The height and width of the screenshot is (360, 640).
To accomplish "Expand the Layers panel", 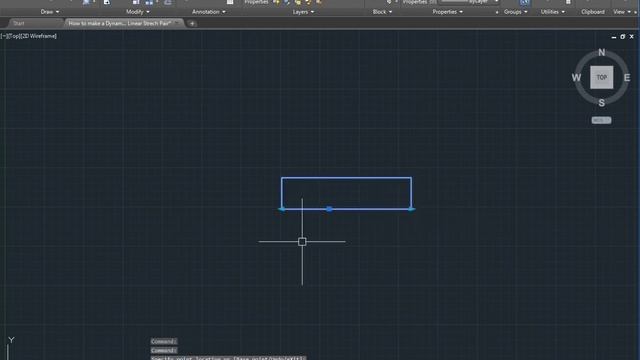I will tap(303, 12).
